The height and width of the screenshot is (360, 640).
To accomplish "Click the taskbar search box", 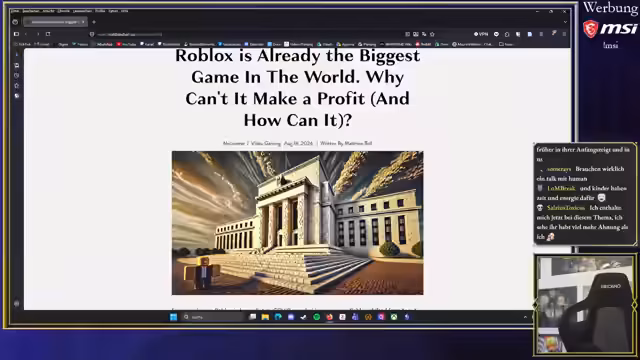I will 212,317.
